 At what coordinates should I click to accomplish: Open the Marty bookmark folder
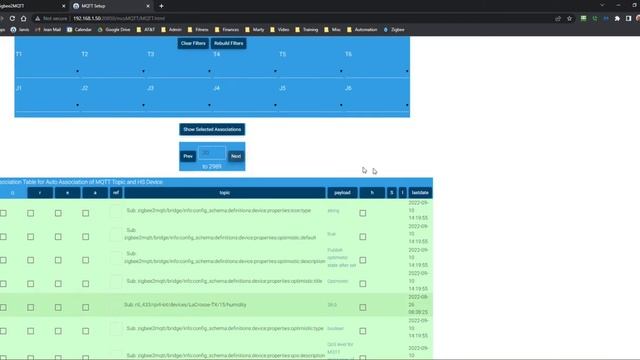tap(254, 29)
